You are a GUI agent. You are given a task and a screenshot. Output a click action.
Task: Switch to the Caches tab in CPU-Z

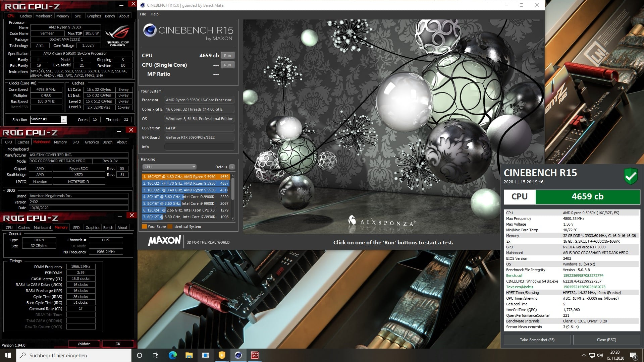pos(25,16)
